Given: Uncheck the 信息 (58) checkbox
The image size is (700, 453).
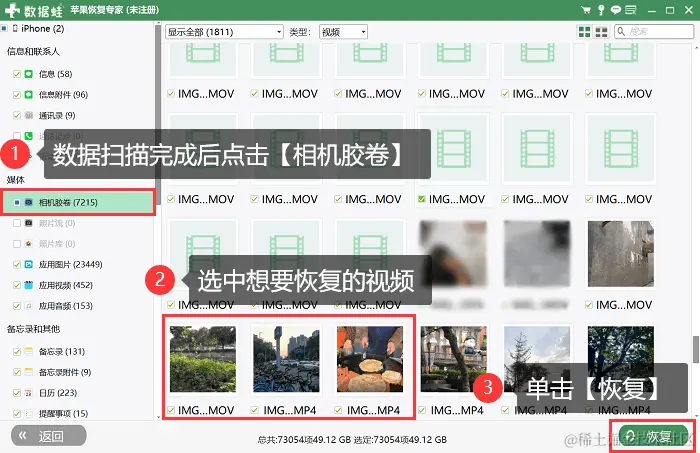Looking at the screenshot, I should click(17, 74).
